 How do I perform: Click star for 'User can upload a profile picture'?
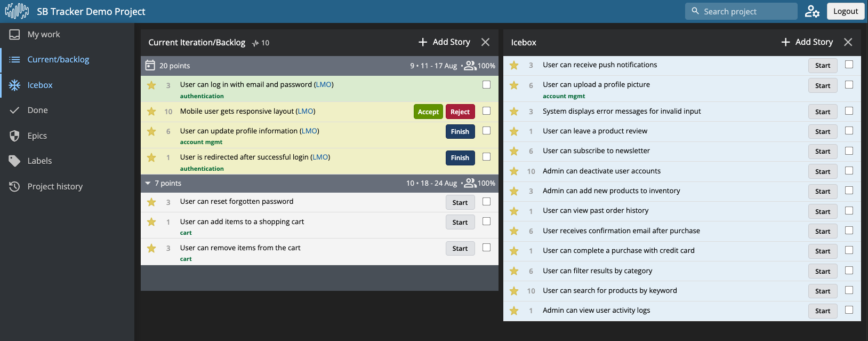coord(514,85)
